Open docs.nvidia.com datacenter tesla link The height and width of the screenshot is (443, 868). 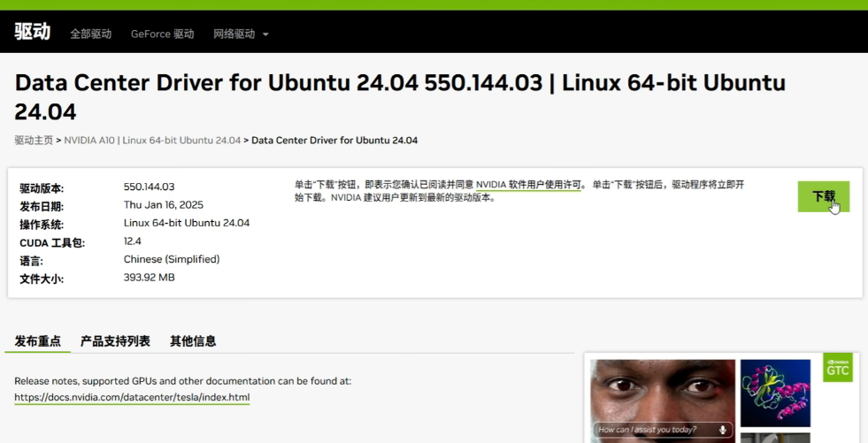pyautogui.click(x=132, y=398)
